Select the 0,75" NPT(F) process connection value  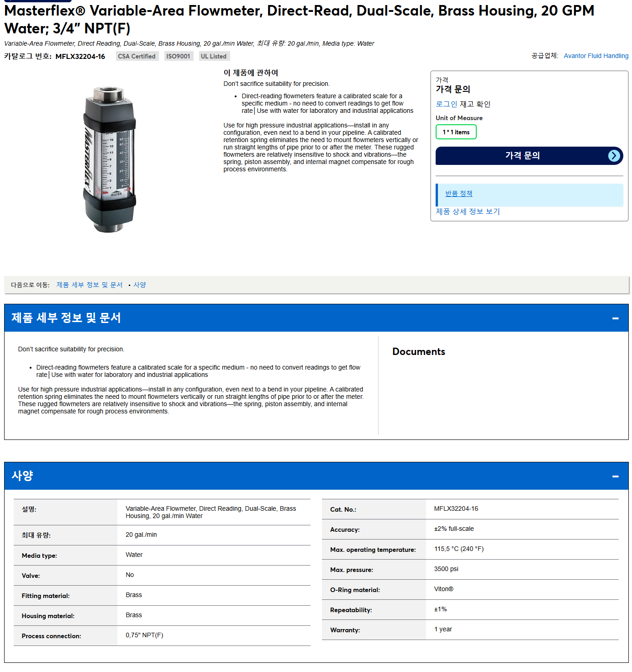(x=144, y=635)
